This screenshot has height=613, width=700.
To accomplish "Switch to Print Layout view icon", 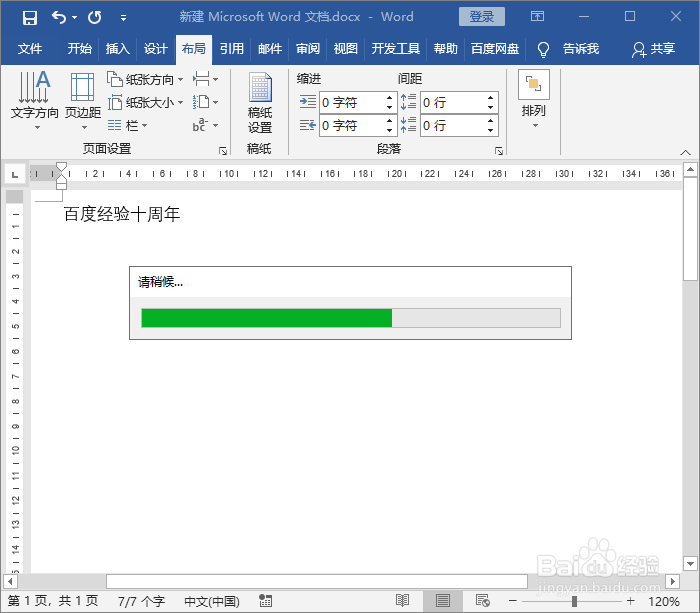I will (x=443, y=601).
